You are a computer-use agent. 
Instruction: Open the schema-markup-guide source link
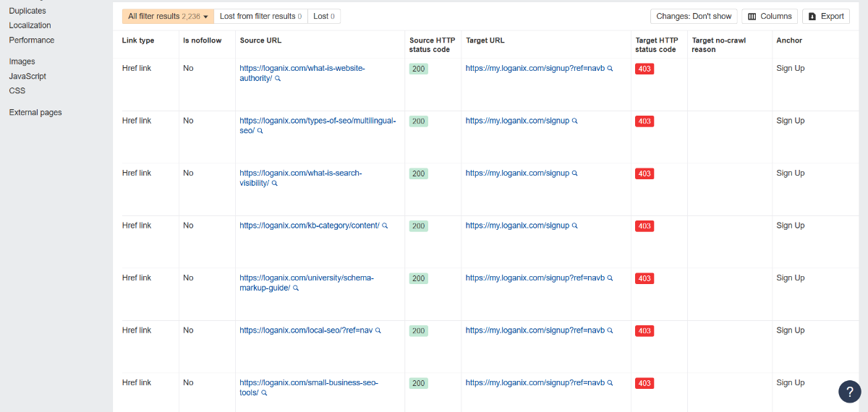307,283
